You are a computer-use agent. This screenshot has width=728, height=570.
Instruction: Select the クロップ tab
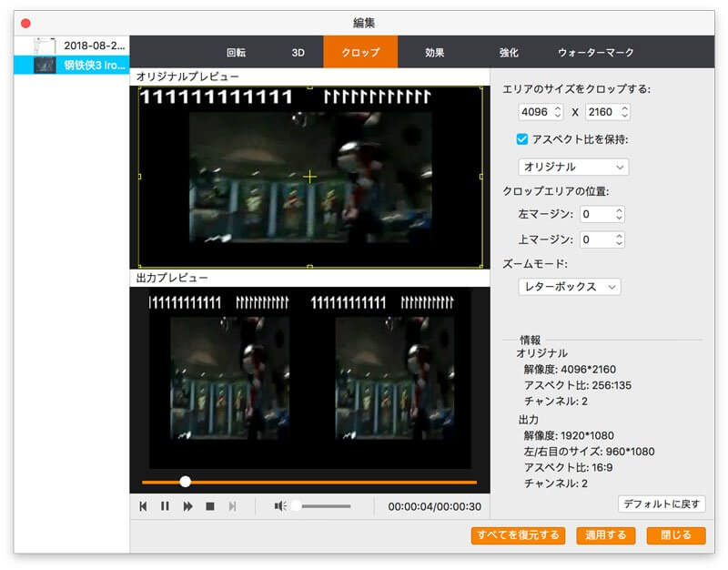point(360,52)
